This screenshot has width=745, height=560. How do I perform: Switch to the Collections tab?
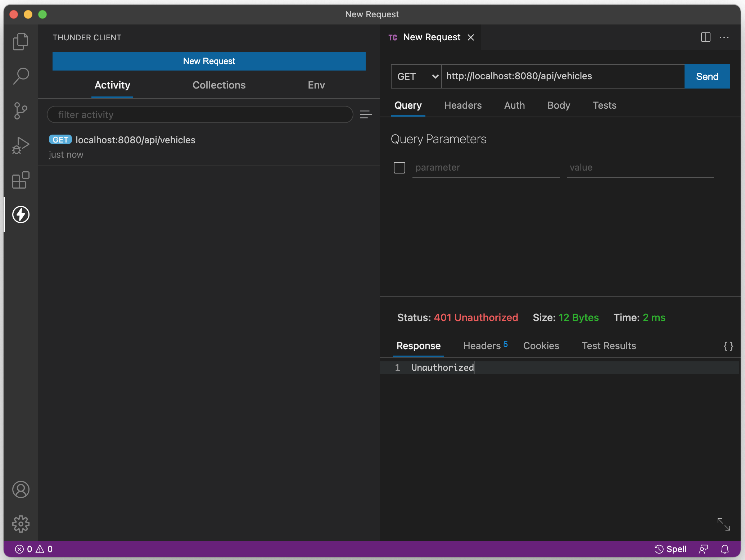219,85
